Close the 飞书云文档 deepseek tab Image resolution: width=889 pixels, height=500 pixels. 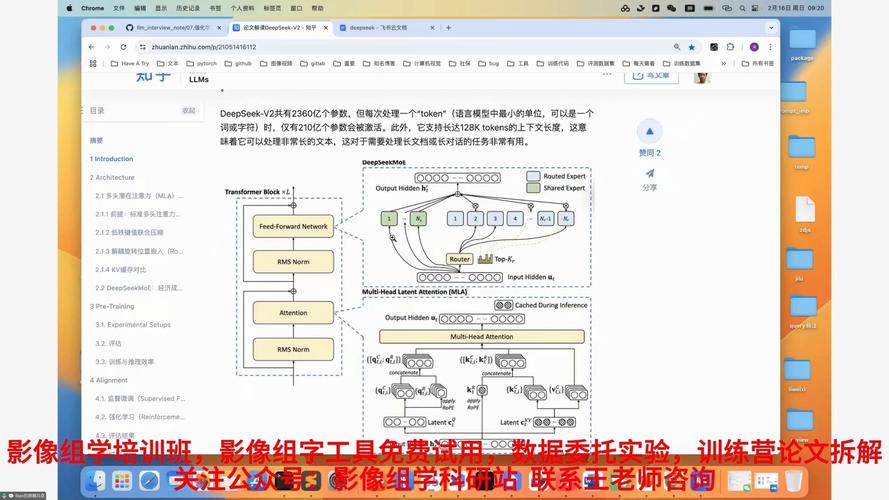pos(432,27)
